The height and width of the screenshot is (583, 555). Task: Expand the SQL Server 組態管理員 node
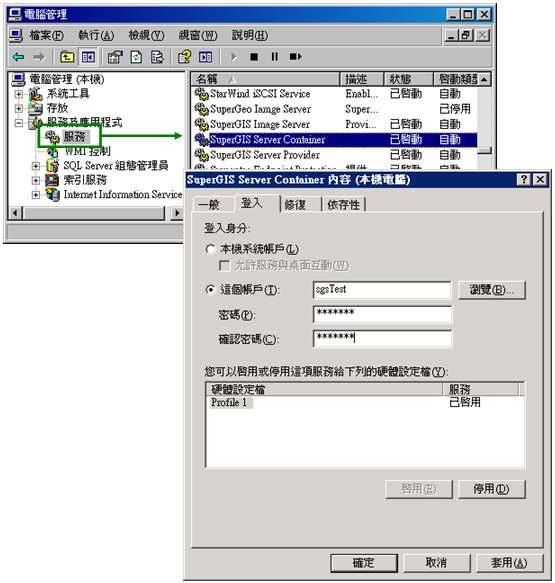pos(35,166)
